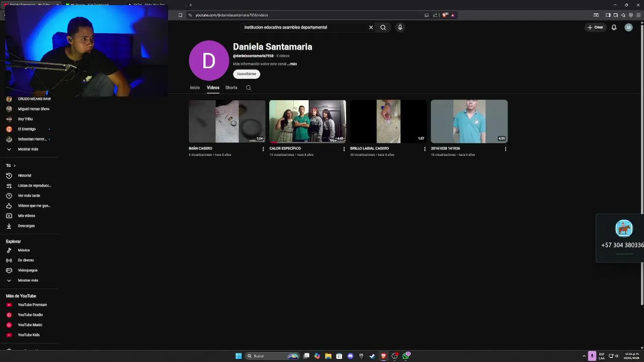This screenshot has width=644, height=362.
Task: Open options menu for 20161028 141926
Action: (506, 149)
